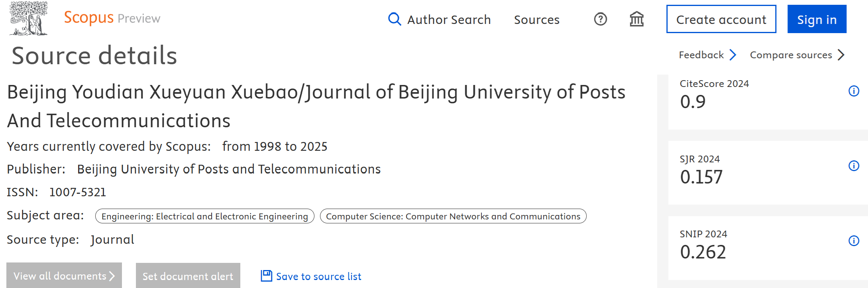Screen dimensions: 868x288
Task: Click the institution building icon
Action: click(637, 19)
